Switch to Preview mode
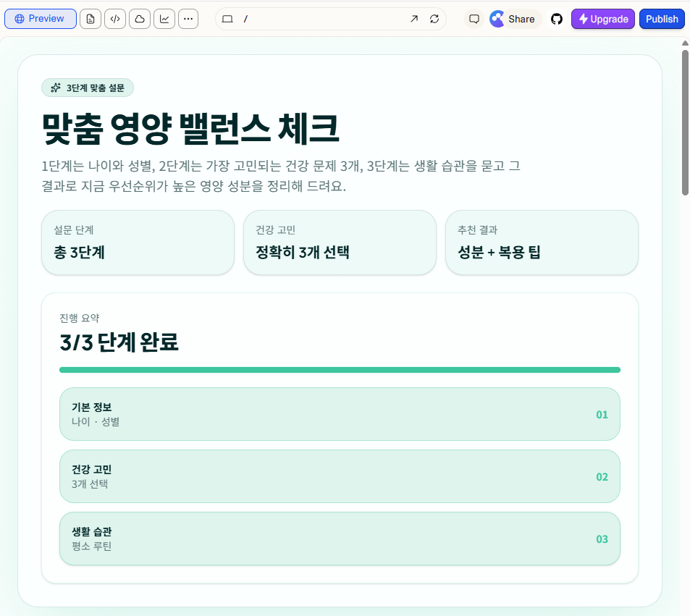 40,19
